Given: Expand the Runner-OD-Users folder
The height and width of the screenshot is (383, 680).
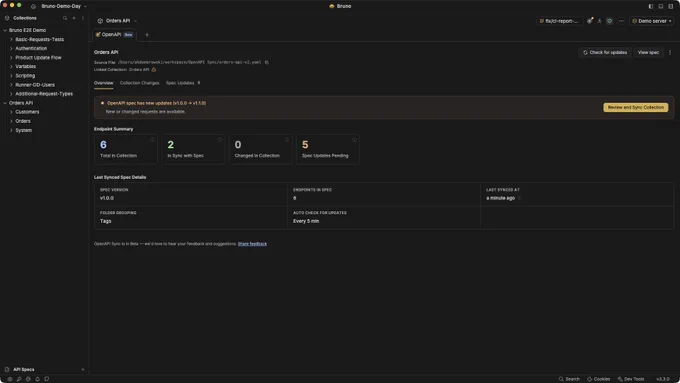Looking at the screenshot, I should (x=11, y=85).
